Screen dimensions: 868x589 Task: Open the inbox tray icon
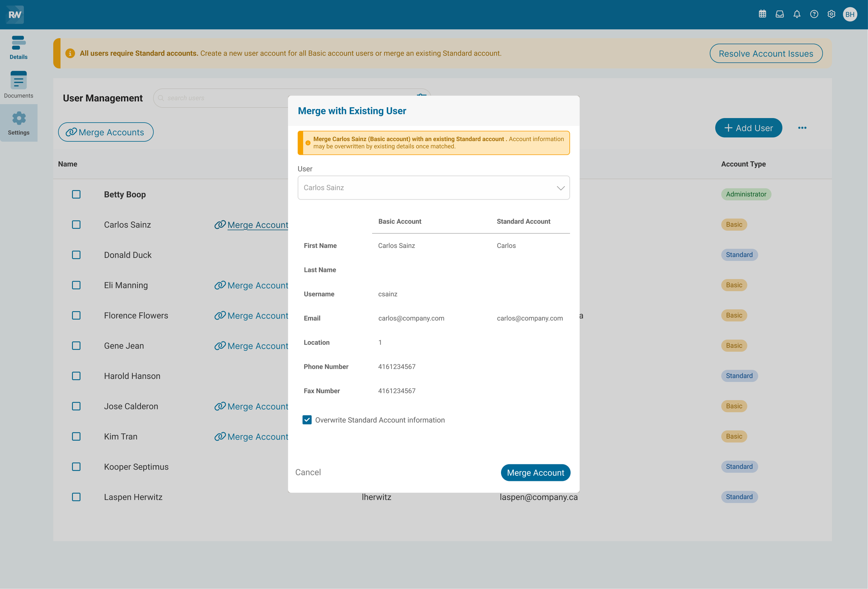click(779, 14)
